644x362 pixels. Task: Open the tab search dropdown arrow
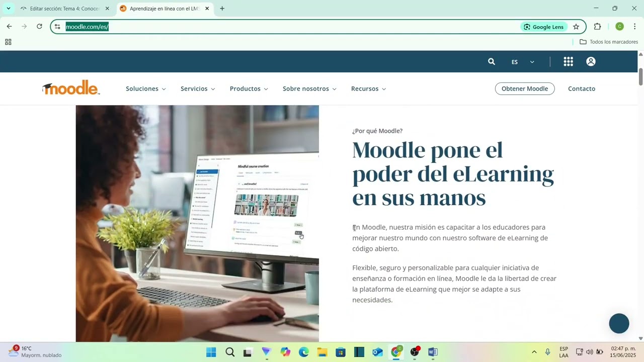click(8, 9)
